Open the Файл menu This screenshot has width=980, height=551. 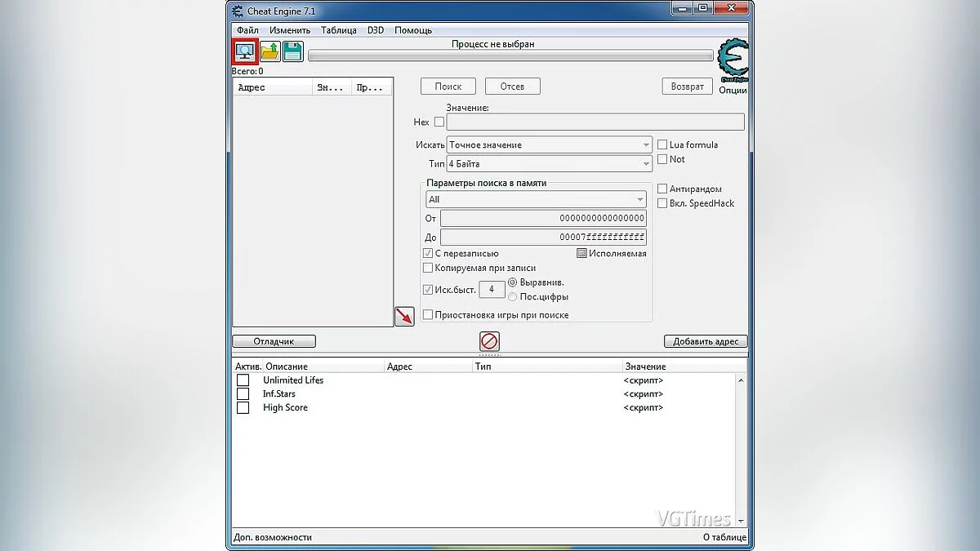(247, 30)
